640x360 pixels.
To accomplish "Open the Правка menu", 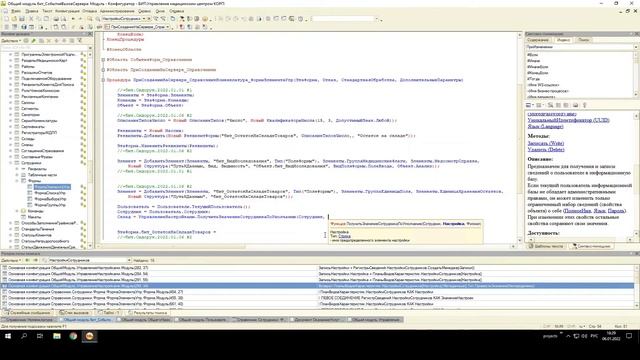I will pyautogui.click(x=31, y=11).
